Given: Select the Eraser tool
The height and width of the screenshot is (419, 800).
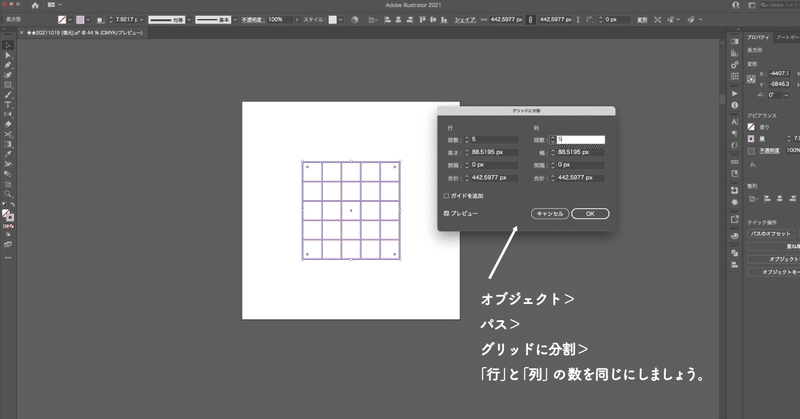Looking at the screenshot, I should 8,125.
